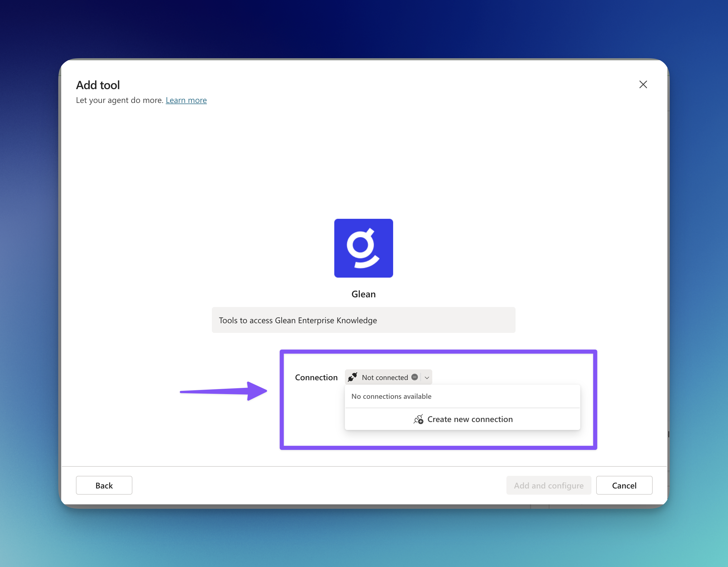This screenshot has height=567, width=728.
Task: Click the Add and configure button
Action: pyautogui.click(x=549, y=485)
